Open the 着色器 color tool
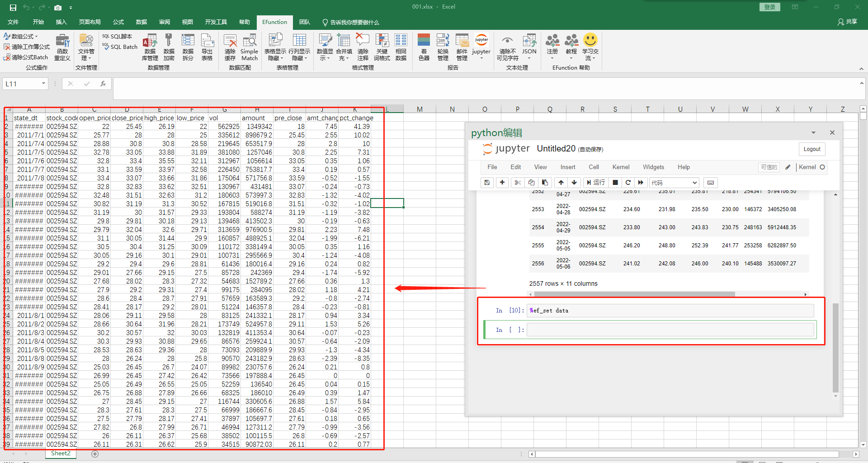The width and height of the screenshot is (868, 463). pyautogui.click(x=424, y=47)
